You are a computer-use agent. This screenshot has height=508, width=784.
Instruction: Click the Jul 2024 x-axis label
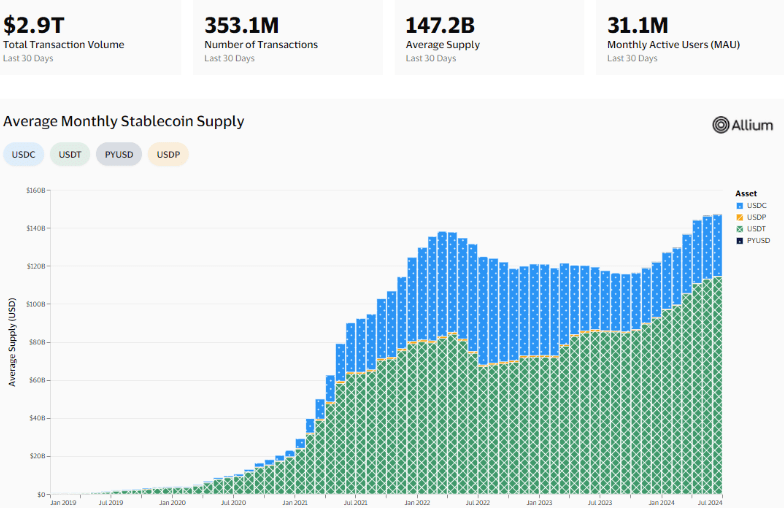(711, 502)
